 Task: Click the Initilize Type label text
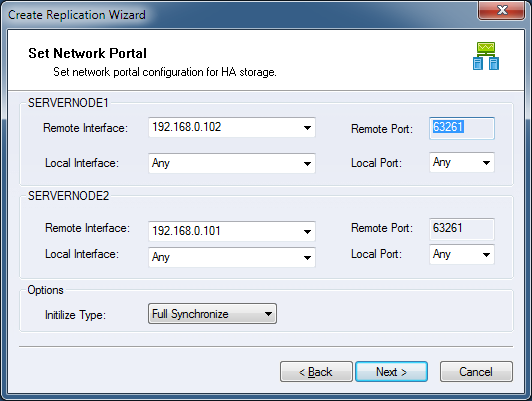[75, 315]
